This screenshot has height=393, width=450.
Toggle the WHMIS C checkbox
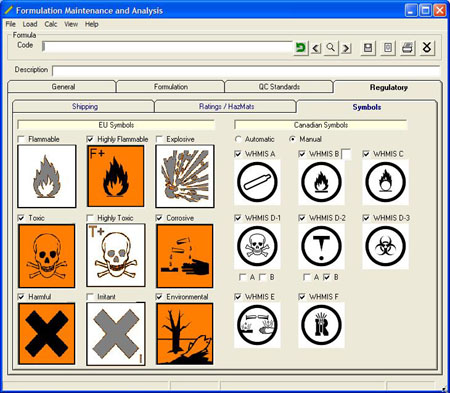[366, 154]
